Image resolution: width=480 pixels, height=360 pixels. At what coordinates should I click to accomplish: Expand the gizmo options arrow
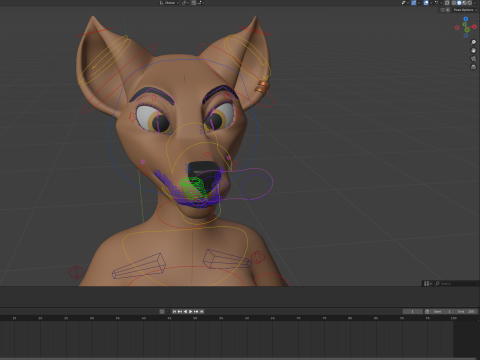click(x=419, y=3)
